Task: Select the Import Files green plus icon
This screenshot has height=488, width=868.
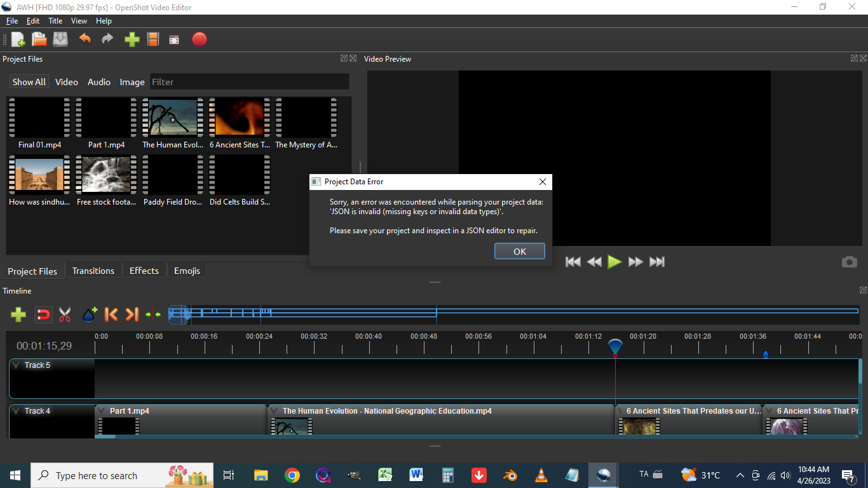Action: (132, 39)
